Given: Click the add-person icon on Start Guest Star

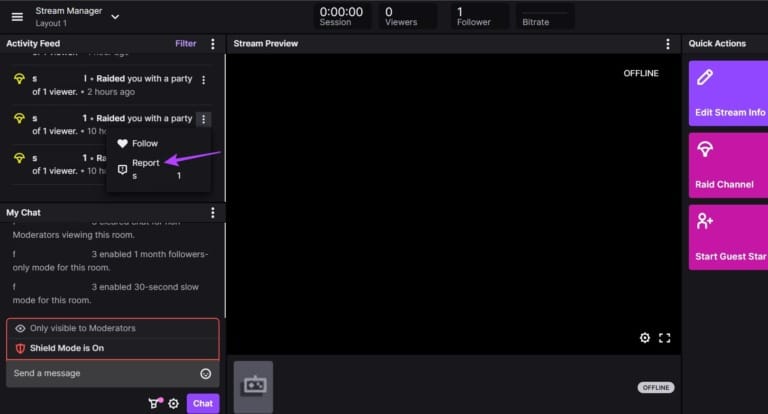Looking at the screenshot, I should (x=705, y=221).
